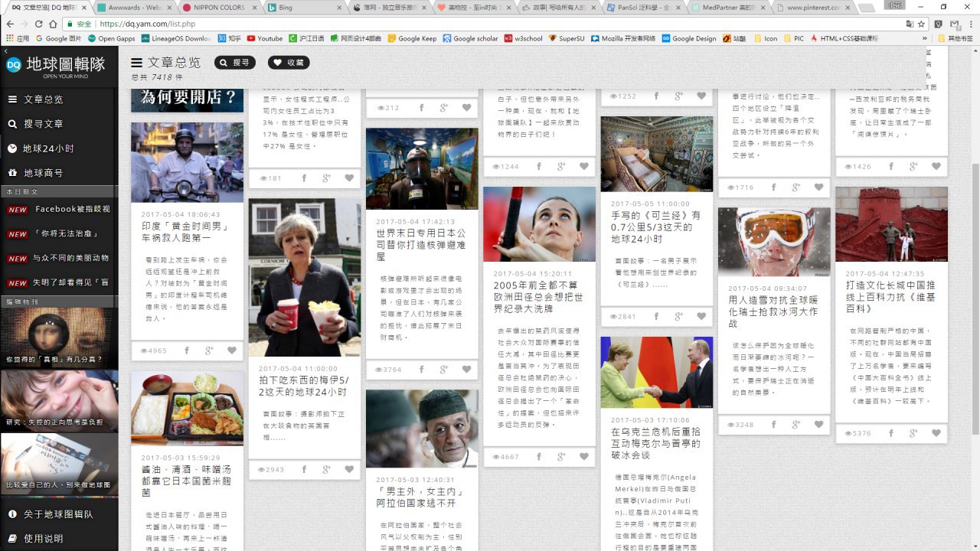The width and height of the screenshot is (980, 551).
Task: Click the info icon beside 关于地球图辑队
Action: tap(12, 514)
